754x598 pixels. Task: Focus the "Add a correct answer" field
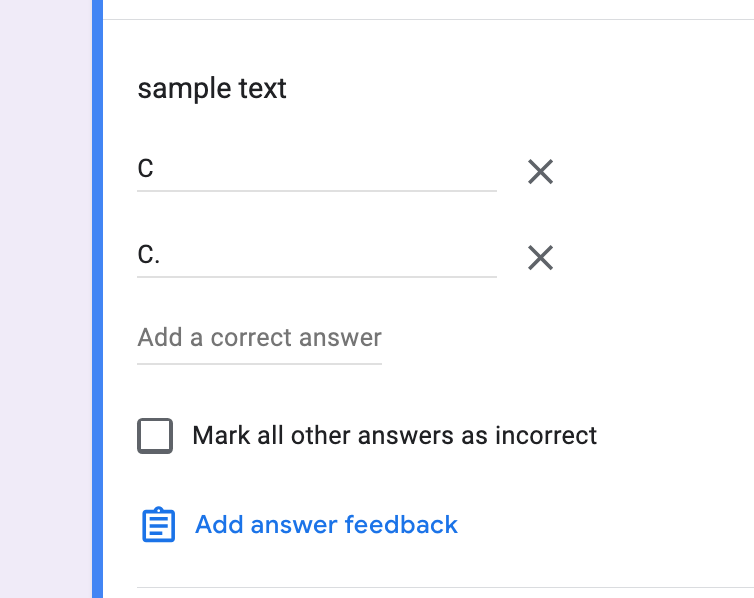point(259,337)
